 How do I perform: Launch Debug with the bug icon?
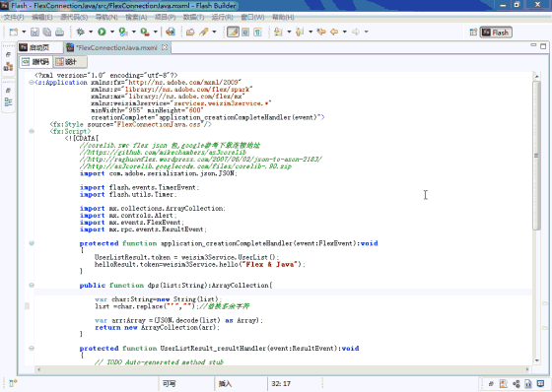pyautogui.click(x=81, y=33)
